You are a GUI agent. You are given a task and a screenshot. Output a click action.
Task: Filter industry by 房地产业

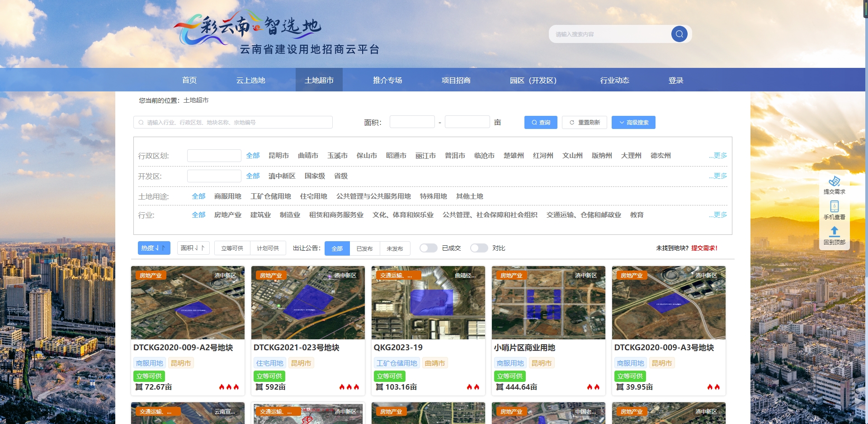228,215
